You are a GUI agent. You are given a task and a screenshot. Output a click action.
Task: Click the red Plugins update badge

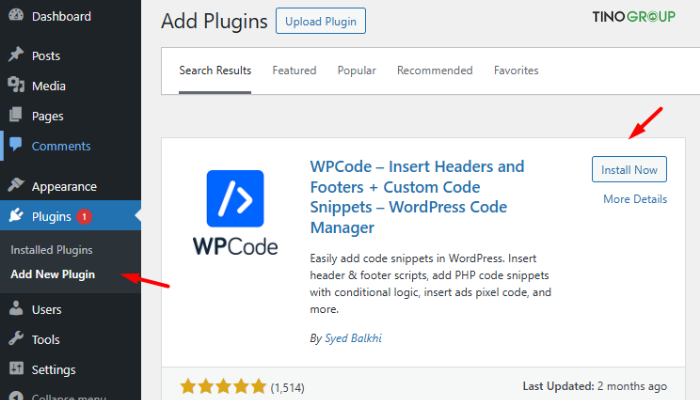point(84,217)
